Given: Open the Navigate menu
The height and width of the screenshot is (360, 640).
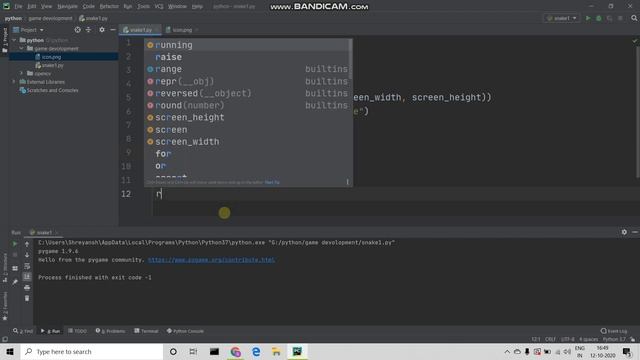Looking at the screenshot, I should 67,7.
